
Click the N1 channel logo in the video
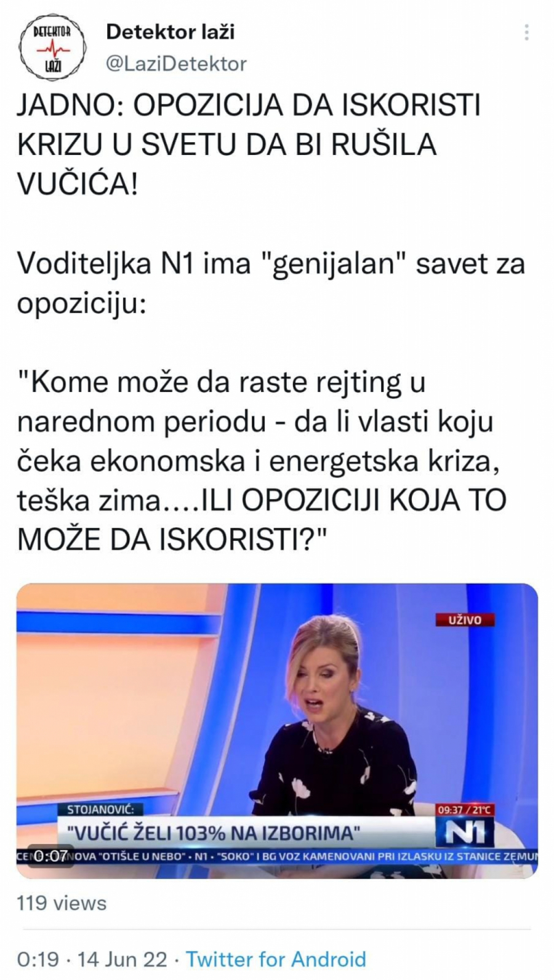click(465, 833)
